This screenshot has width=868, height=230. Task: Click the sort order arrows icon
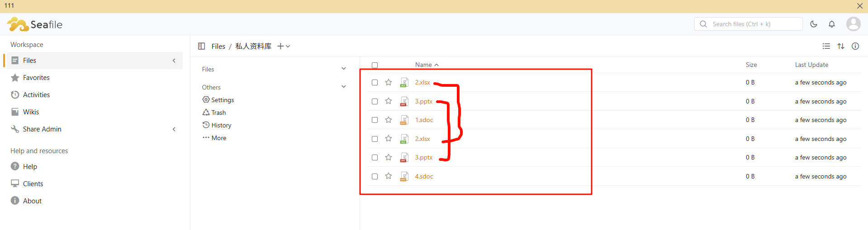point(841,46)
